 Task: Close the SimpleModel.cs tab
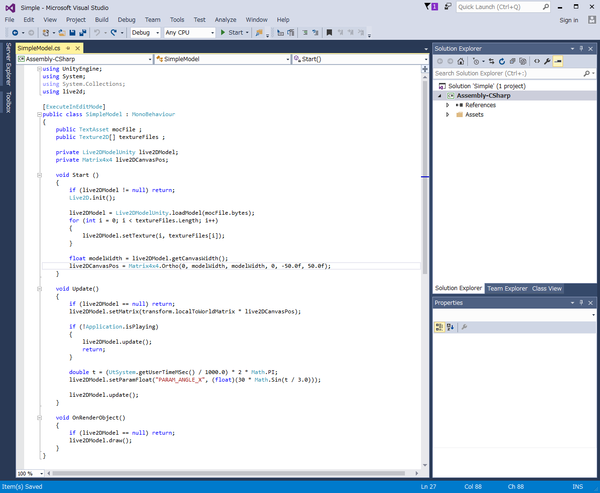click(x=78, y=48)
